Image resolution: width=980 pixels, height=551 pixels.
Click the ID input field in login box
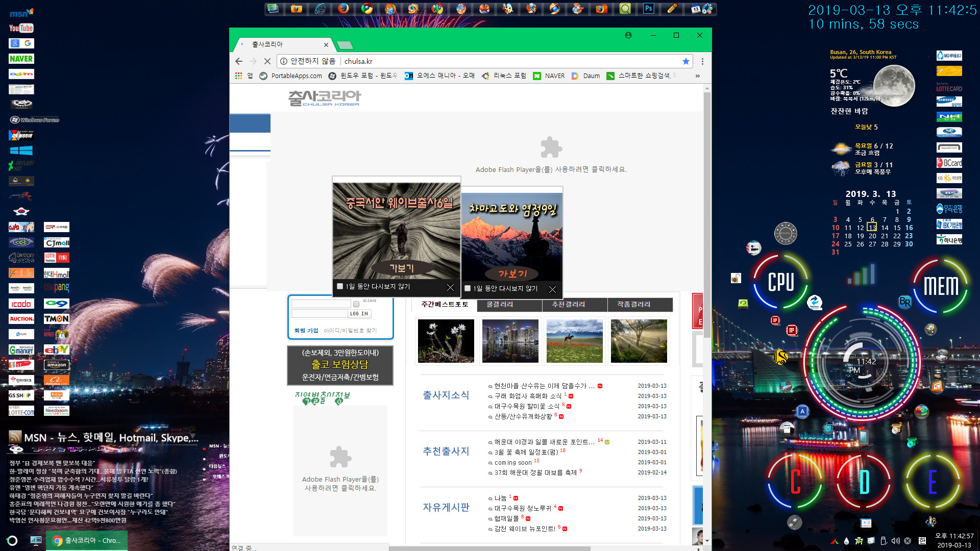tap(321, 304)
